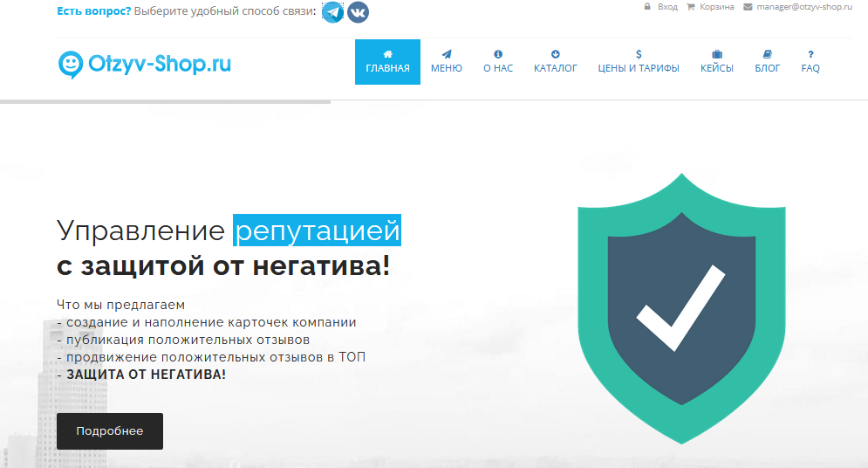Click the paper plane icon above МЕНЮ
868x468 pixels.
[446, 54]
